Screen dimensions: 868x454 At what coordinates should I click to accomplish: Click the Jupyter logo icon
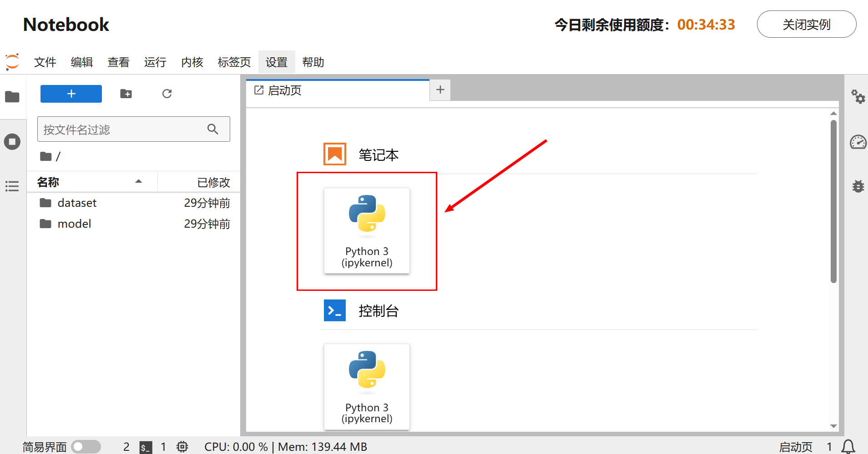pyautogui.click(x=12, y=62)
